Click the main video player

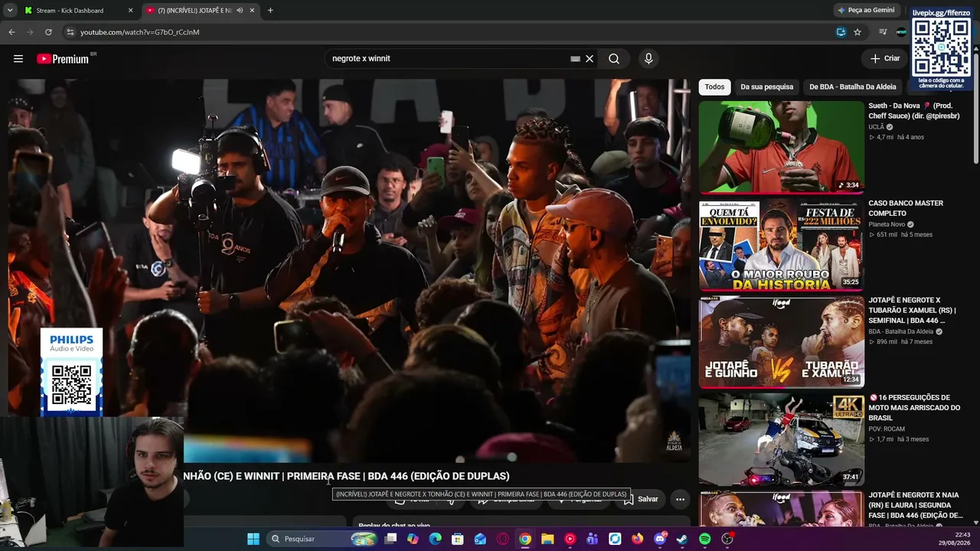pos(349,270)
